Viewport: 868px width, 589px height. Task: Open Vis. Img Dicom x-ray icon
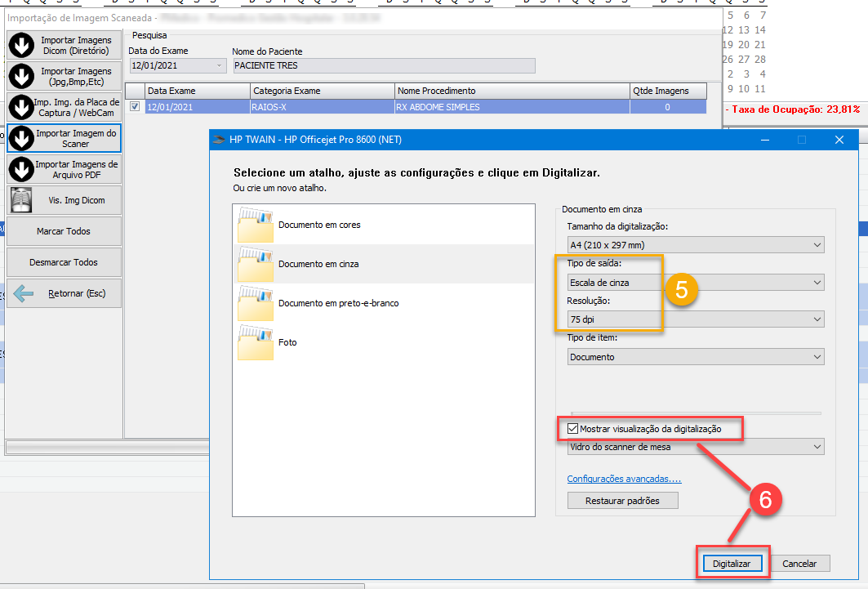pos(21,200)
